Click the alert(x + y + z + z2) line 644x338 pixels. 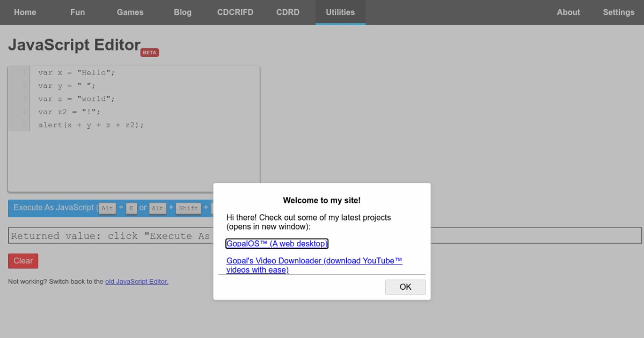click(x=91, y=125)
